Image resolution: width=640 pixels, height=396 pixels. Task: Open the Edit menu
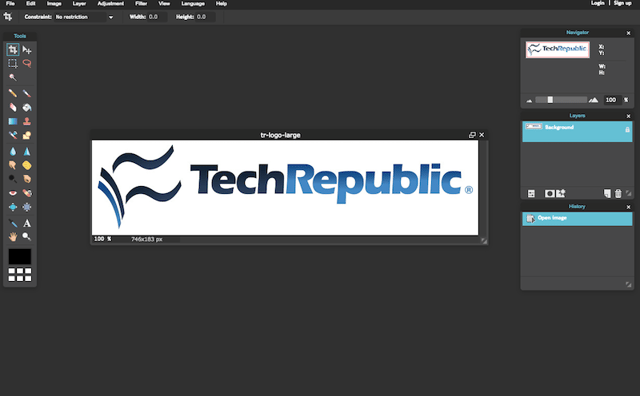tap(31, 4)
